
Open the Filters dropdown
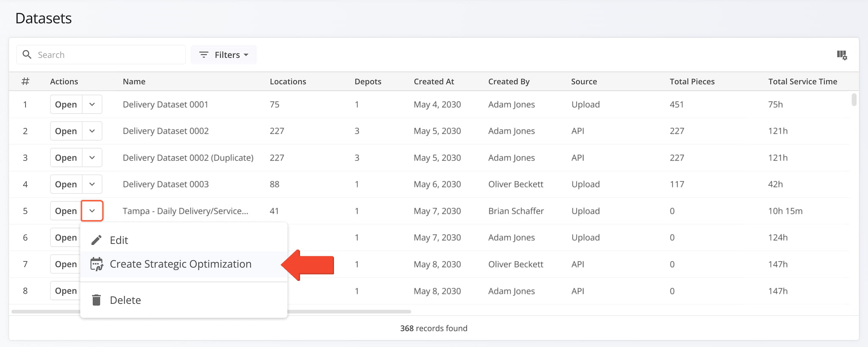224,55
